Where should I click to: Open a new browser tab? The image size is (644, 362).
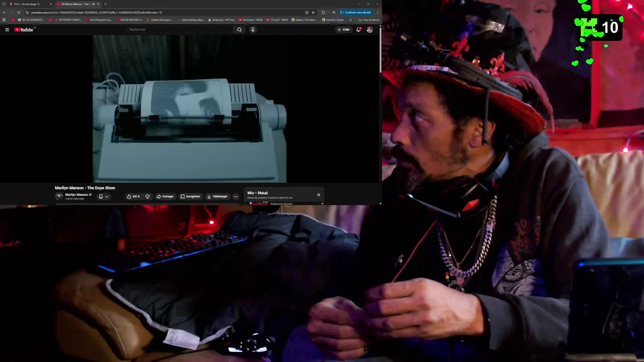[105, 4]
